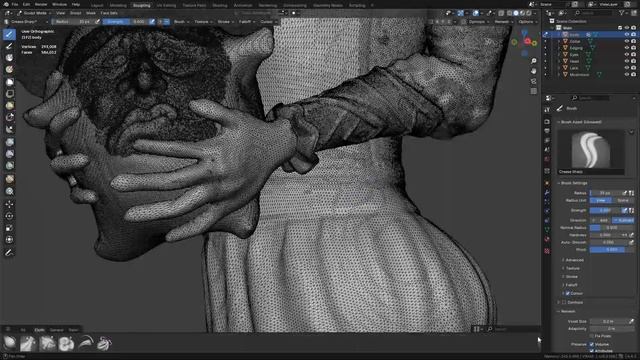Set Radius Unit to Scene

point(623,200)
